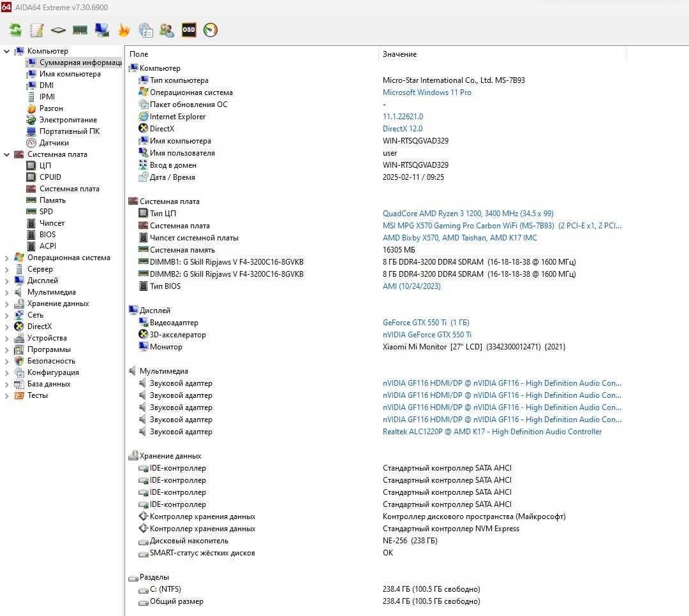Click the green Refresh toolbar icon
689x616 pixels.
click(15, 30)
